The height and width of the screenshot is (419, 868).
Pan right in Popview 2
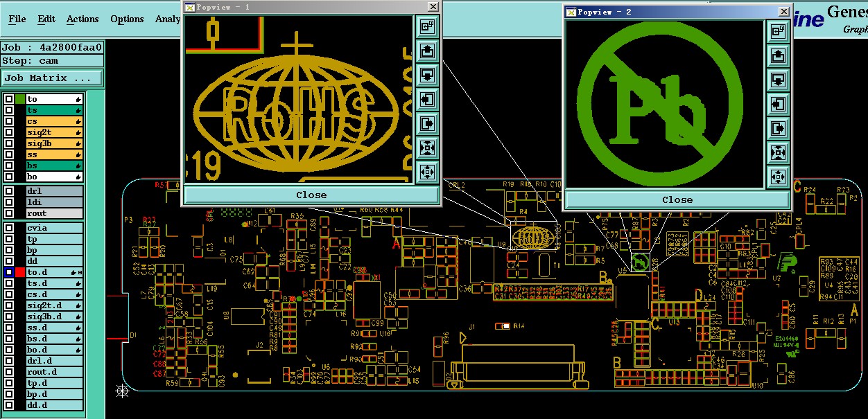779,128
